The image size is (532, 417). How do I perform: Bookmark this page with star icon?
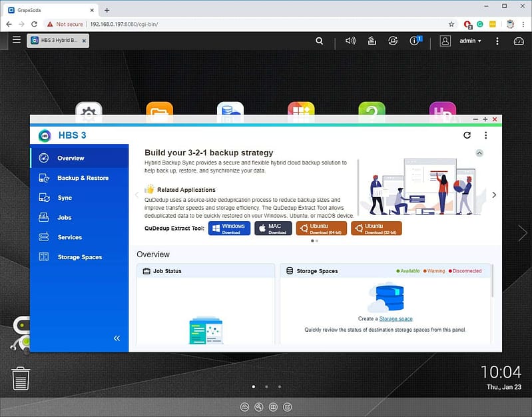pos(451,24)
